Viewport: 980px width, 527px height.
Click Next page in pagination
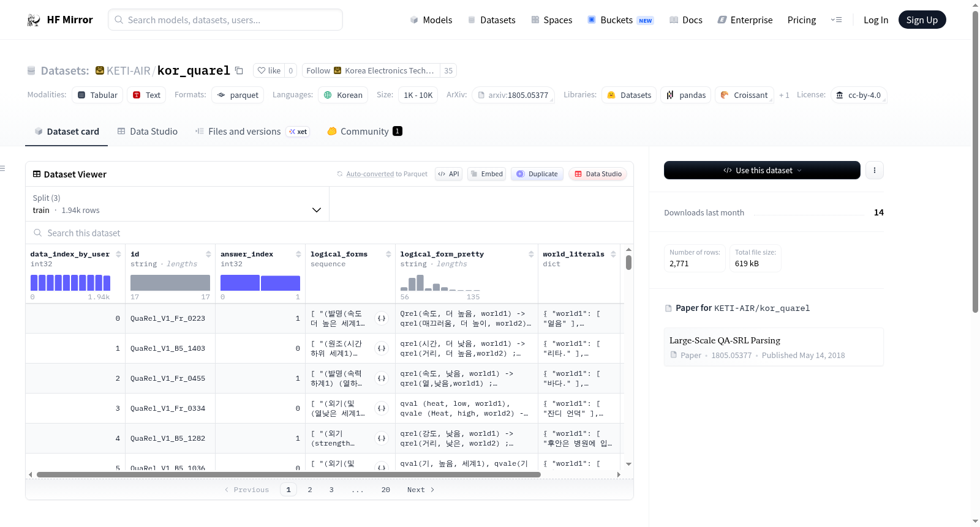[x=421, y=490]
